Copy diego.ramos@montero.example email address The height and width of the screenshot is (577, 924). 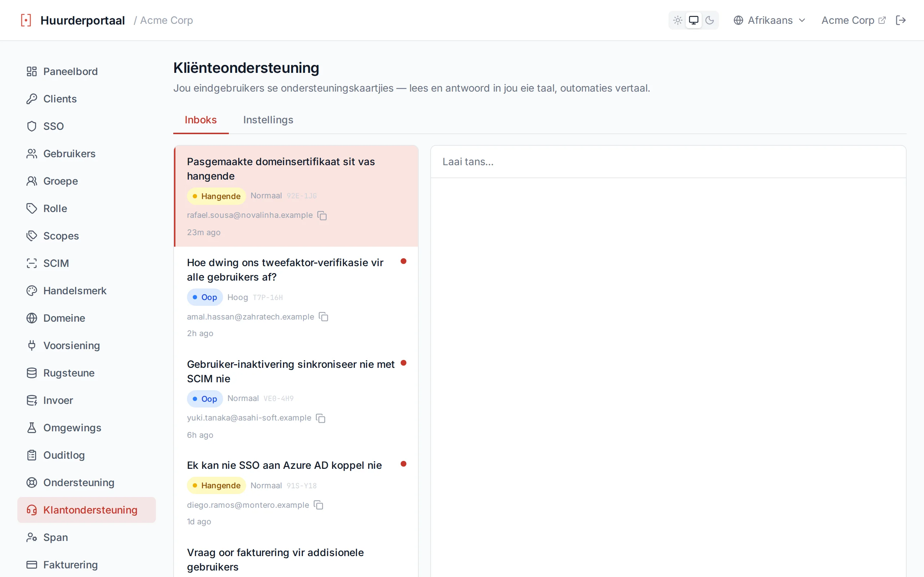point(318,505)
